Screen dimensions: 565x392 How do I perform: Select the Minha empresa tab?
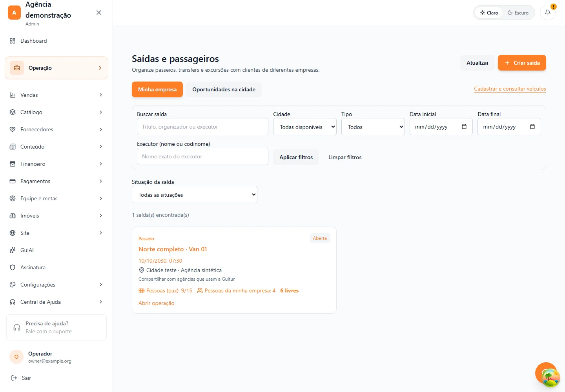tap(157, 89)
